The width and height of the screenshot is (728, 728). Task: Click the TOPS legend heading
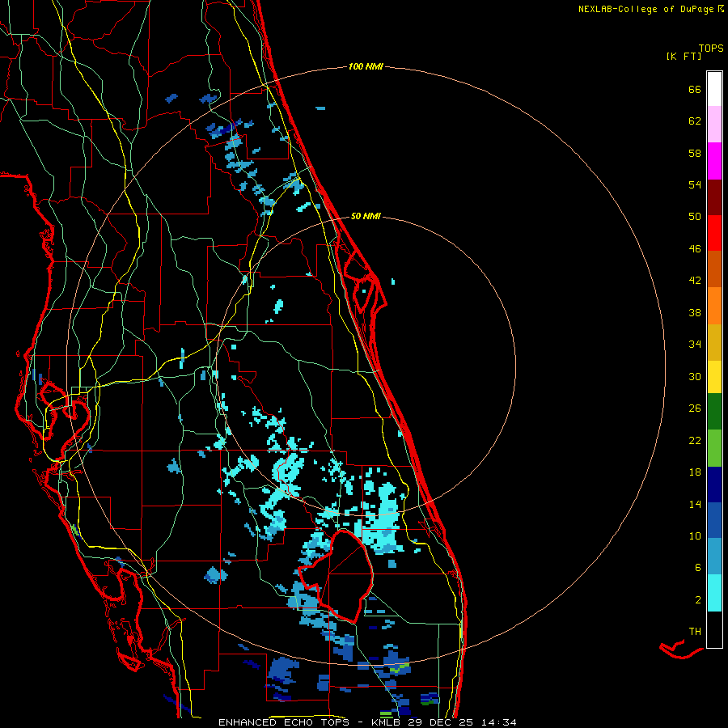(x=711, y=49)
